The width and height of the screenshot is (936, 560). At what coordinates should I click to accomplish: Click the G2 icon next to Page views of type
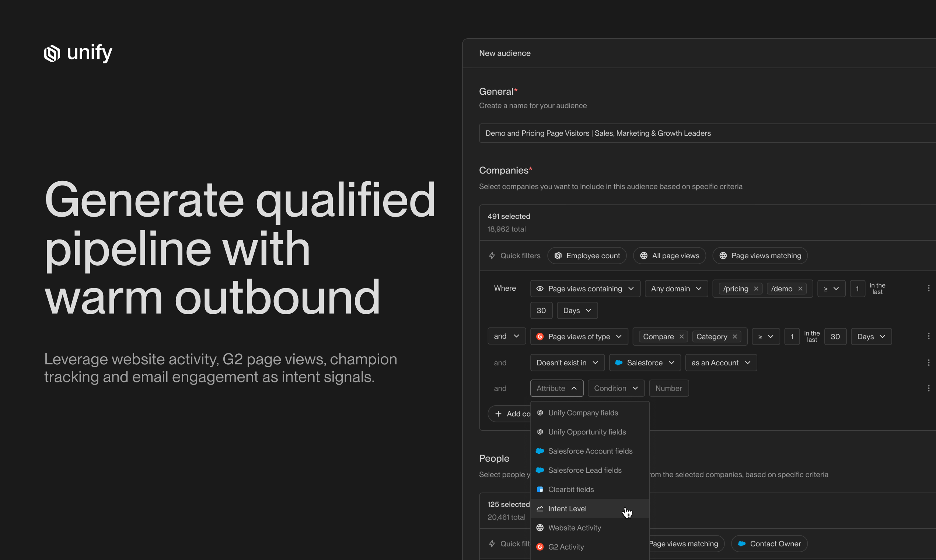click(539, 336)
